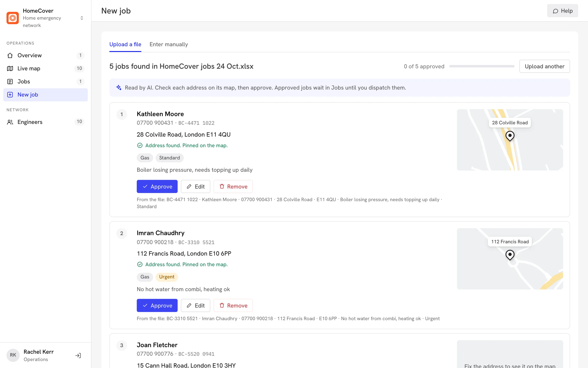Click address 28 Colville Road, London E11 4QU
This screenshot has width=588, height=368.
[184, 134]
